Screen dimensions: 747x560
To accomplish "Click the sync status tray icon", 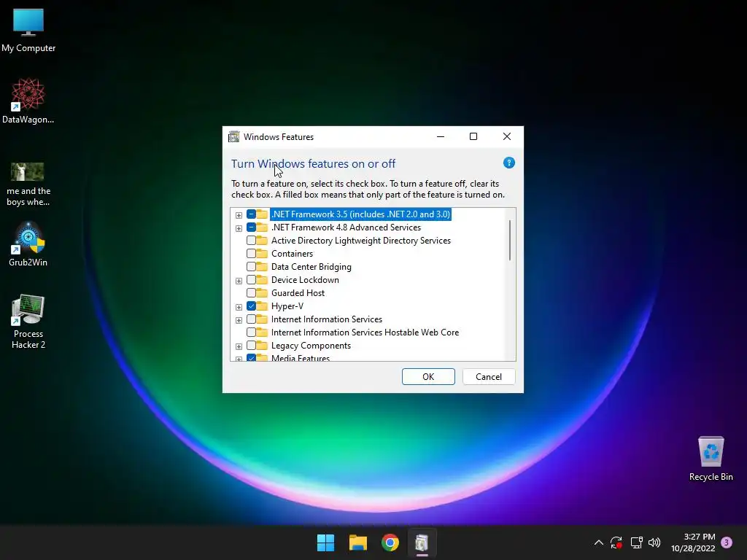I will pos(616,542).
